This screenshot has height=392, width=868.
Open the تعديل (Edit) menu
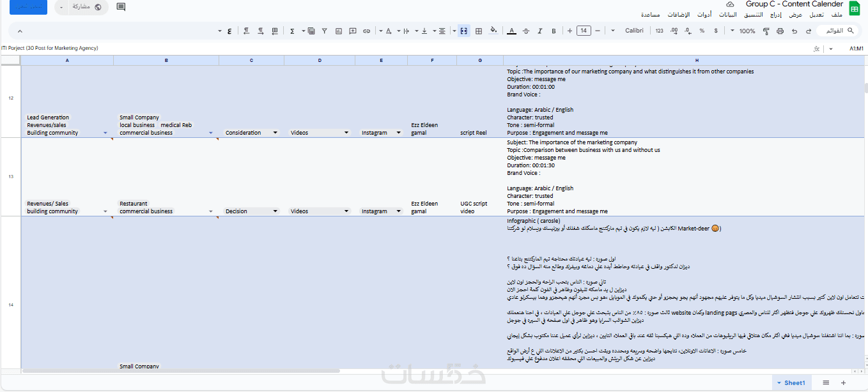pos(816,15)
